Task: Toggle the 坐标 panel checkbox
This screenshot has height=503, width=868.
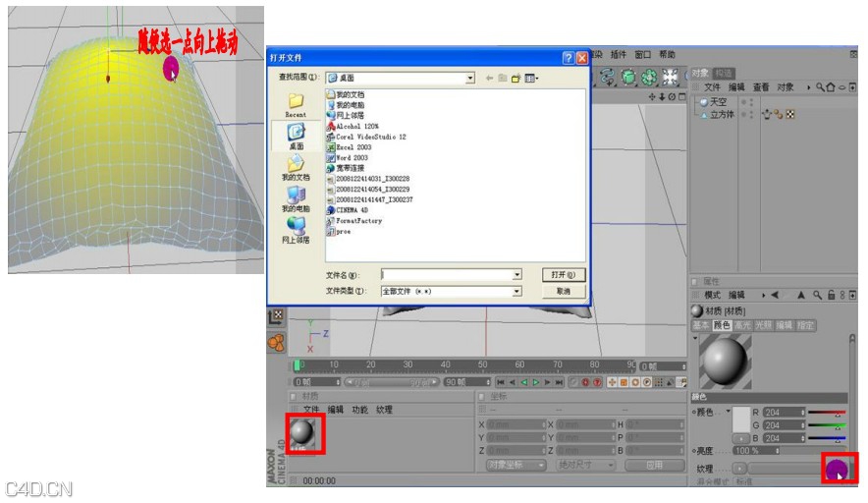Action: [x=481, y=396]
